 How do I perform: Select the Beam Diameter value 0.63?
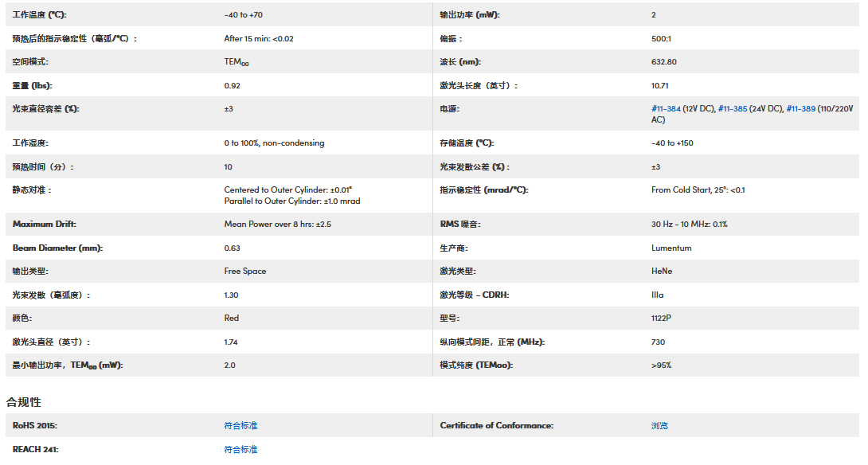(233, 248)
